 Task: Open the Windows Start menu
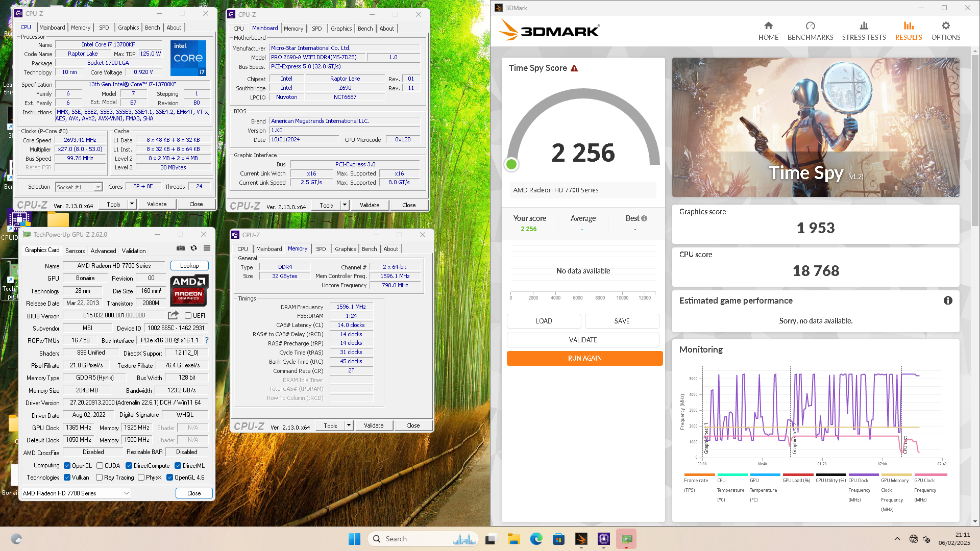pos(354,539)
